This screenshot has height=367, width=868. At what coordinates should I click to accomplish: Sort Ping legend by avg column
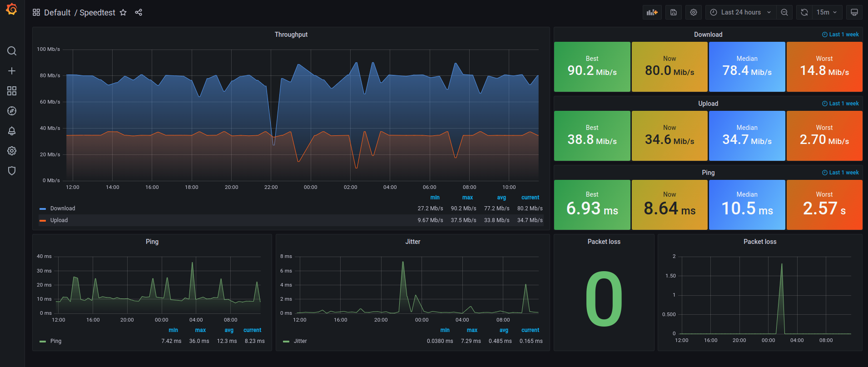click(x=229, y=330)
